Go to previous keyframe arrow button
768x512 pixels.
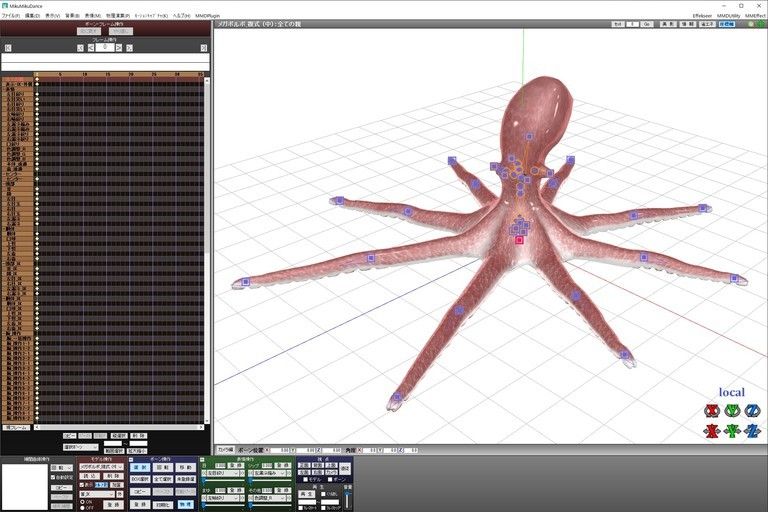tap(80, 48)
